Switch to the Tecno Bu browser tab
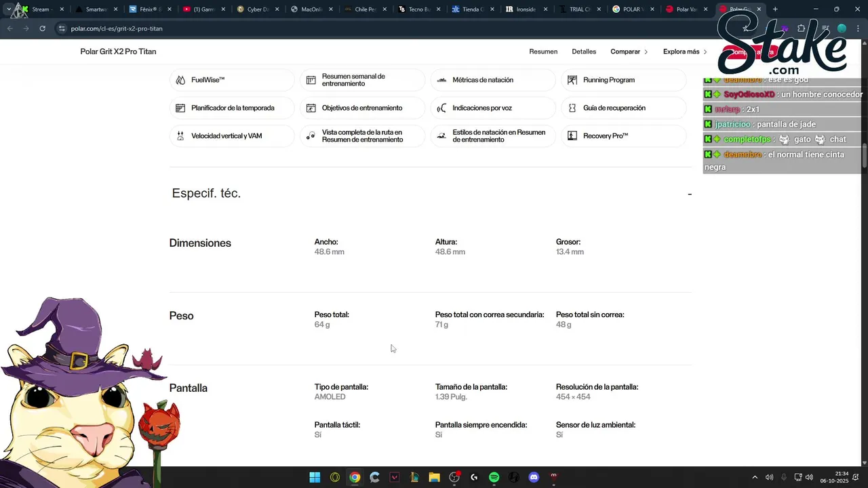Screen dimensions: 868x488 click(419, 9)
